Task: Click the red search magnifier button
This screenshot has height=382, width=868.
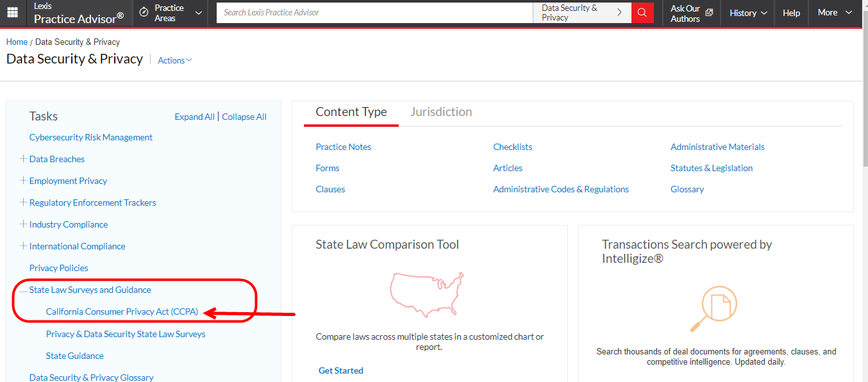Action: 642,13
